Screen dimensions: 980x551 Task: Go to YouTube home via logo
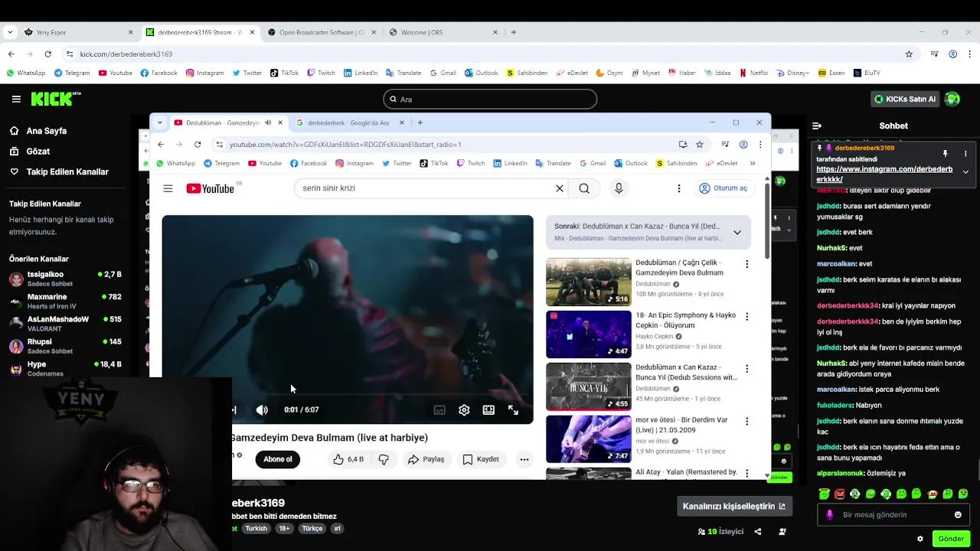(x=210, y=188)
